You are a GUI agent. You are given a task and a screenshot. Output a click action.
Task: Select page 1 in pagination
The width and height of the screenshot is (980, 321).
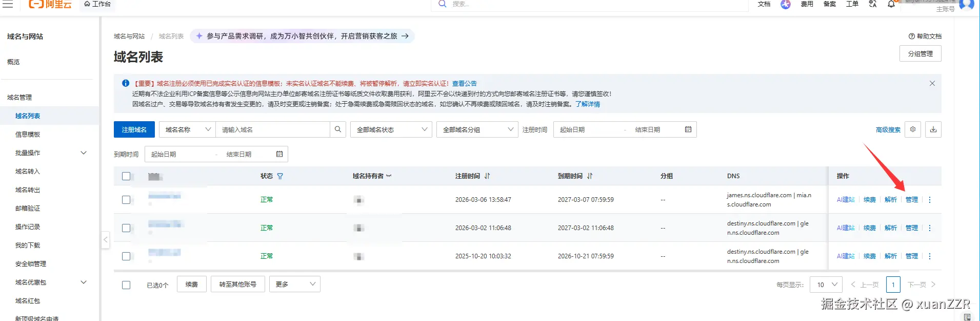pos(893,285)
